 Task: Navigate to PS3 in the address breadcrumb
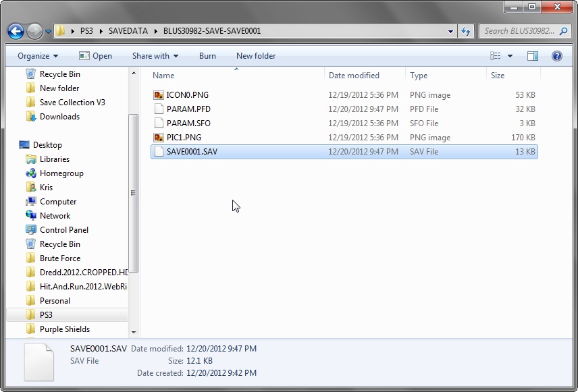(x=86, y=31)
